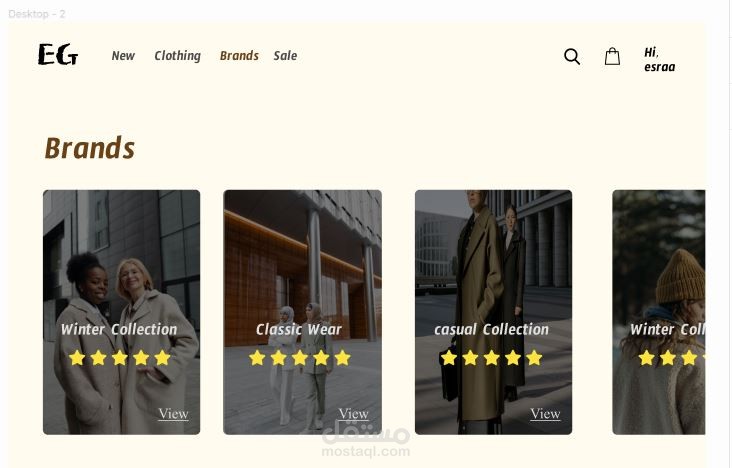Click the EG logo
732x468 pixels.
(x=58, y=55)
